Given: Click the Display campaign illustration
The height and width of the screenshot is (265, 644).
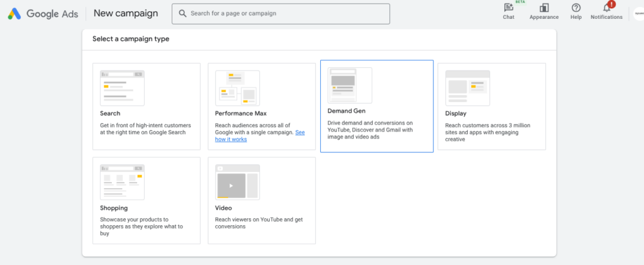Looking at the screenshot, I should point(468,88).
